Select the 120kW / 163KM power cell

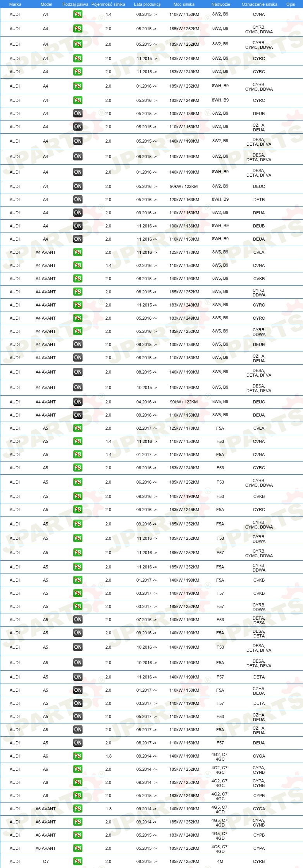[184, 200]
